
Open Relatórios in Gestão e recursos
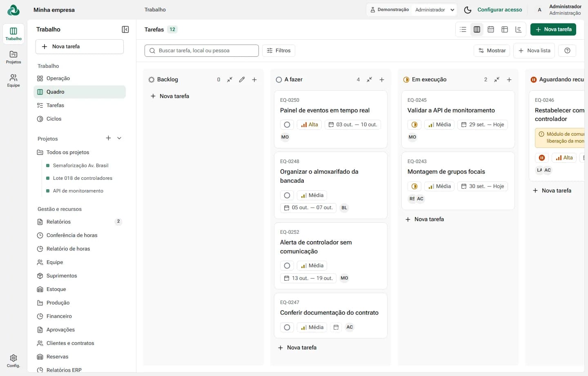tap(80, 222)
